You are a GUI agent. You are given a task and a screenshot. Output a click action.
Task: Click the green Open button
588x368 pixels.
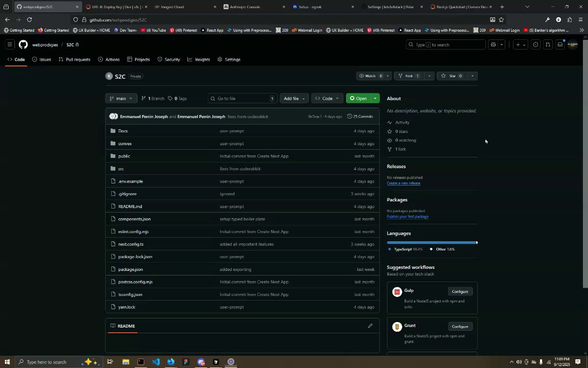pyautogui.click(x=358, y=98)
